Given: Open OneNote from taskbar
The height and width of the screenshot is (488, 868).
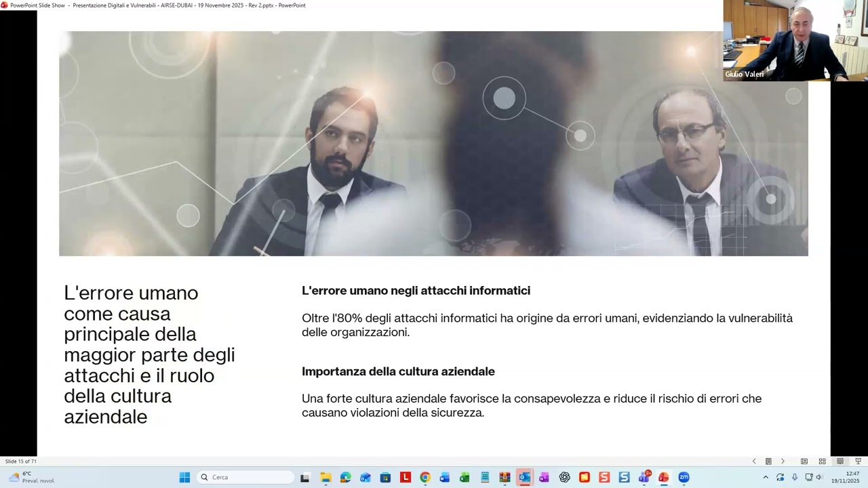Looking at the screenshot, I should pyautogui.click(x=544, y=477).
